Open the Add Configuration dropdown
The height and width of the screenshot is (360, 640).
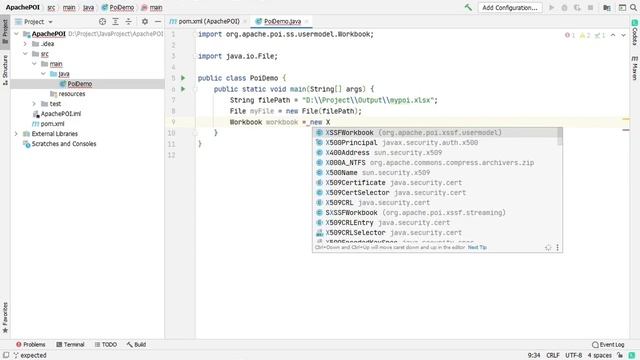click(x=510, y=7)
